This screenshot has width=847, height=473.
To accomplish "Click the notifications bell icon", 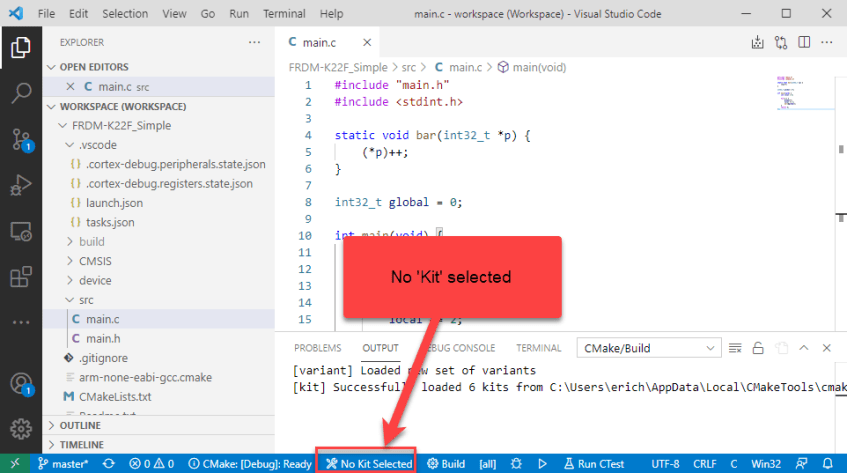I will (828, 464).
